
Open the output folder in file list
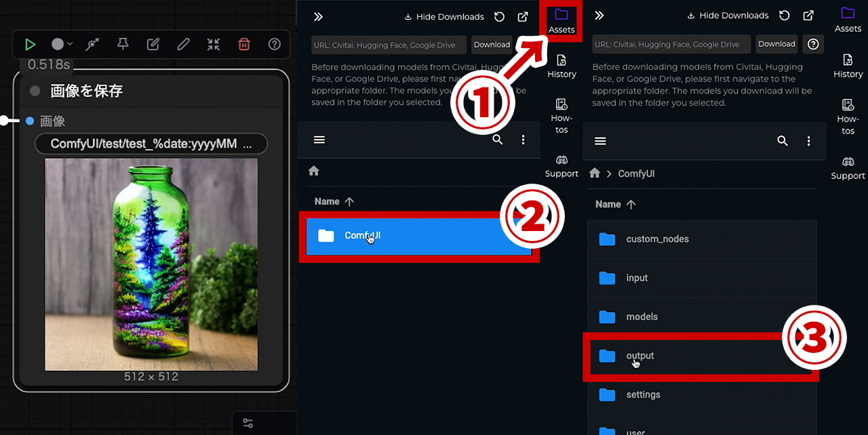(639, 356)
